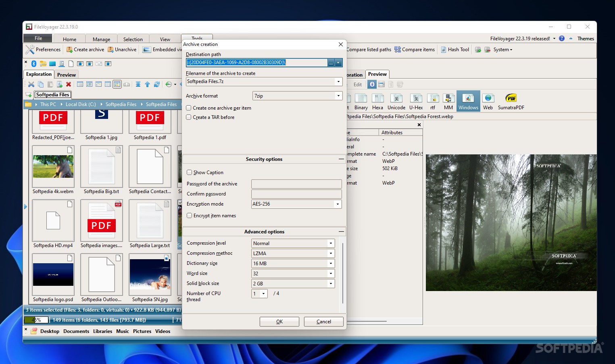Screen dimensions: 615x364
Task: Open the Home ribbon tab
Action: (x=69, y=39)
